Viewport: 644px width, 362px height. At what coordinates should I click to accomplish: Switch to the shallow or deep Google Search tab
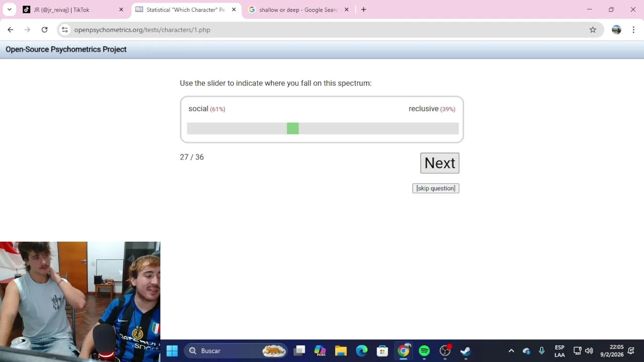[299, 10]
